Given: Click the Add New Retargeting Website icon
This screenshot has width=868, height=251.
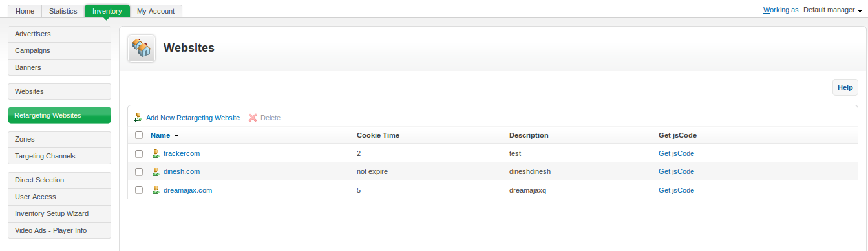Looking at the screenshot, I should [138, 118].
